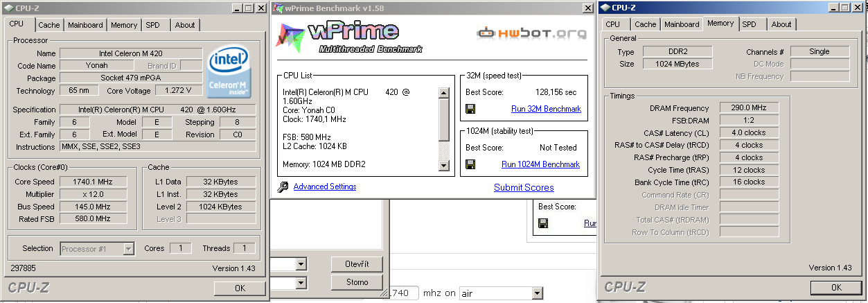Open the Memory tab in left CPU-Z window
Image resolution: width=868 pixels, height=303 pixels.
[124, 25]
